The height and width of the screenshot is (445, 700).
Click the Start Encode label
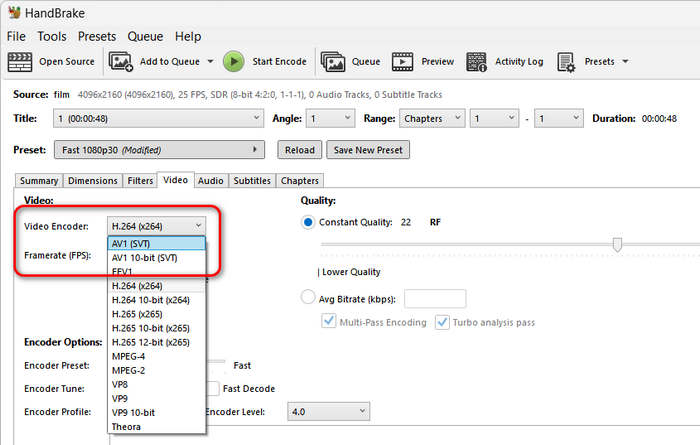tap(279, 62)
